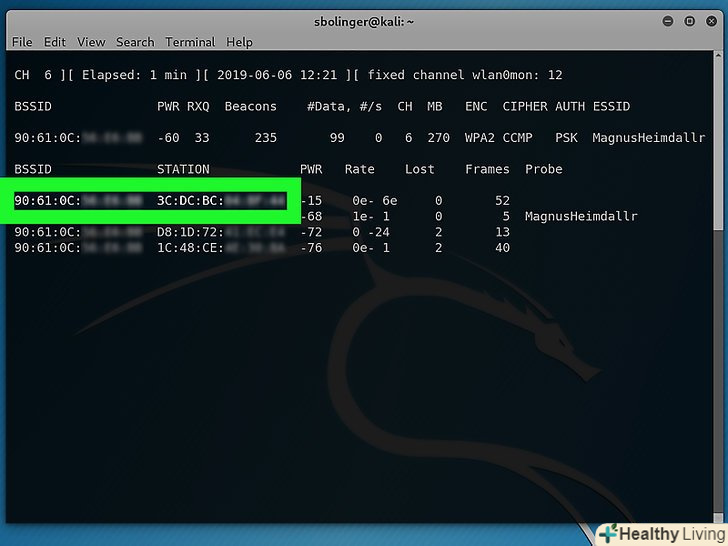Screen dimensions: 728x546
Task: Click the rate value 0 -24
Action: (371, 232)
